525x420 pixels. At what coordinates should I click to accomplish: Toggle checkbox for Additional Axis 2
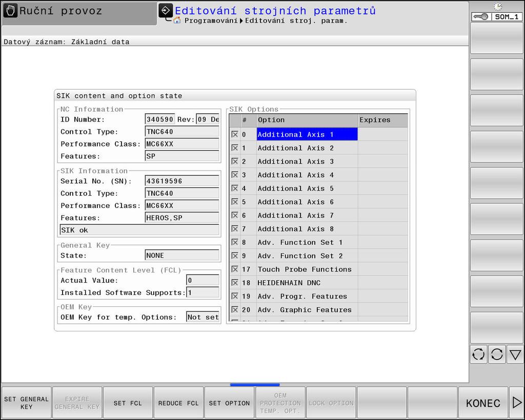click(235, 148)
